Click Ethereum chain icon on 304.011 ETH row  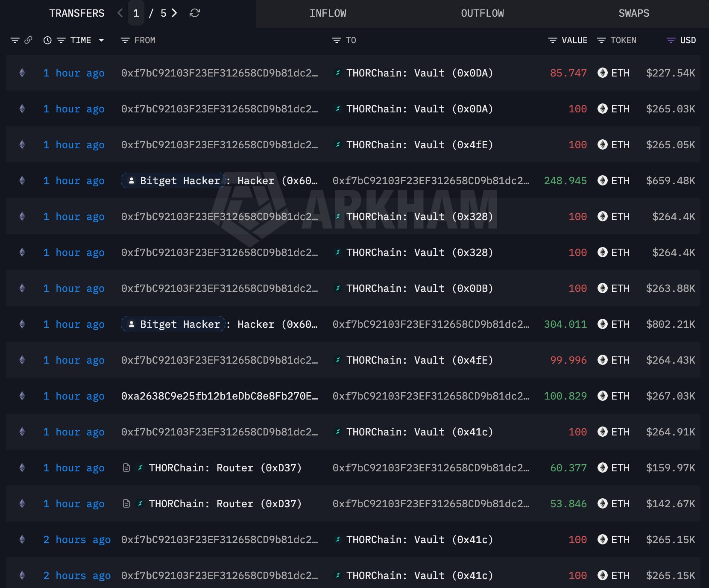point(22,324)
